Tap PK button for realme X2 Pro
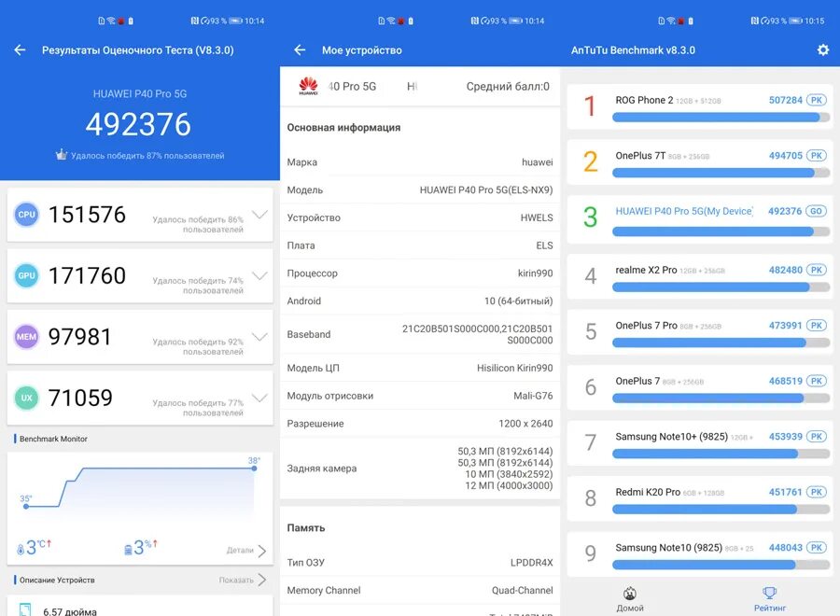 coord(817,270)
